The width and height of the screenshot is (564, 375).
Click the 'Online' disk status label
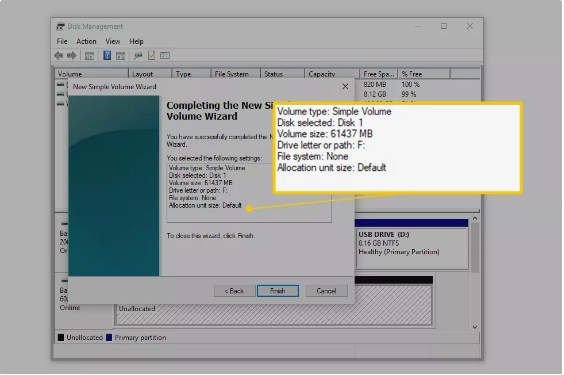[x=70, y=308]
